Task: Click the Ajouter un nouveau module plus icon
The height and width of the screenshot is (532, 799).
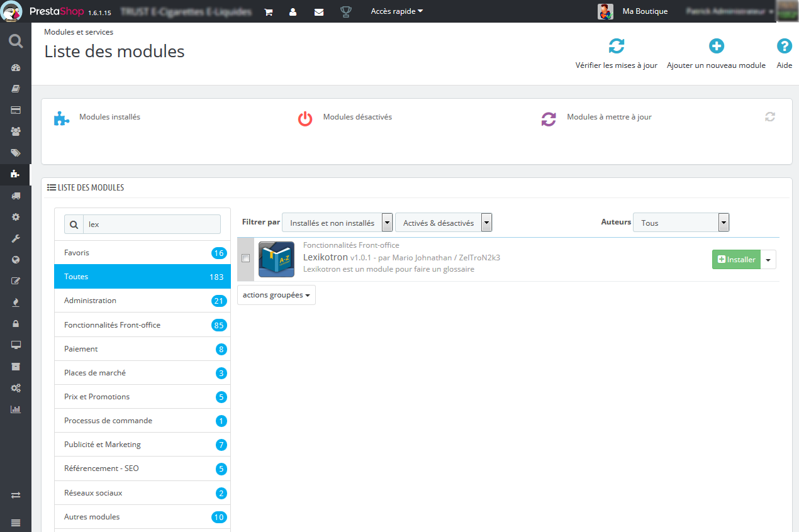Action: coord(716,46)
